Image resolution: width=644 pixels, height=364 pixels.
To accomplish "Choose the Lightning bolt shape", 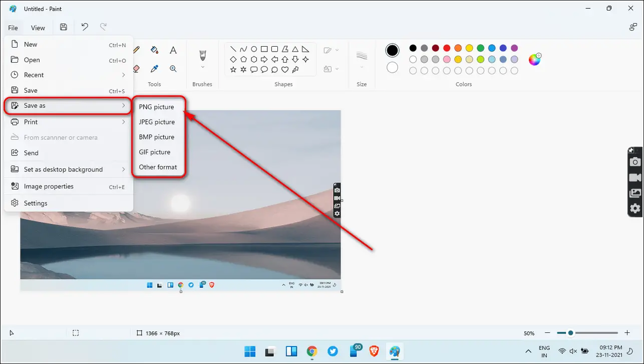I will [x=295, y=70].
